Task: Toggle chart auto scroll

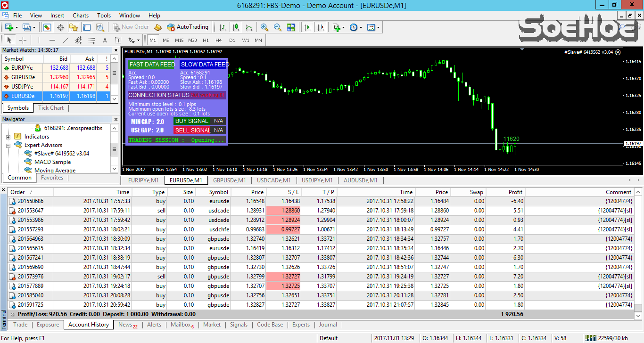Action: tap(307, 27)
